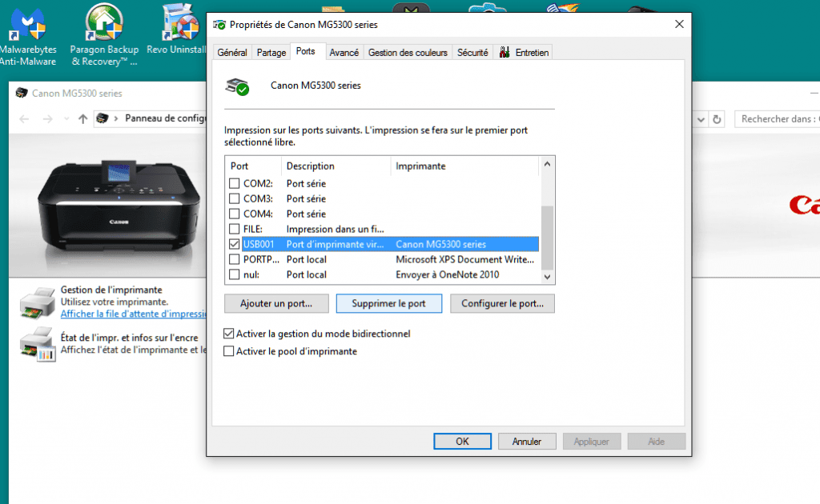
Task: Sort port list by Port column header
Action: pyautogui.click(x=254, y=166)
